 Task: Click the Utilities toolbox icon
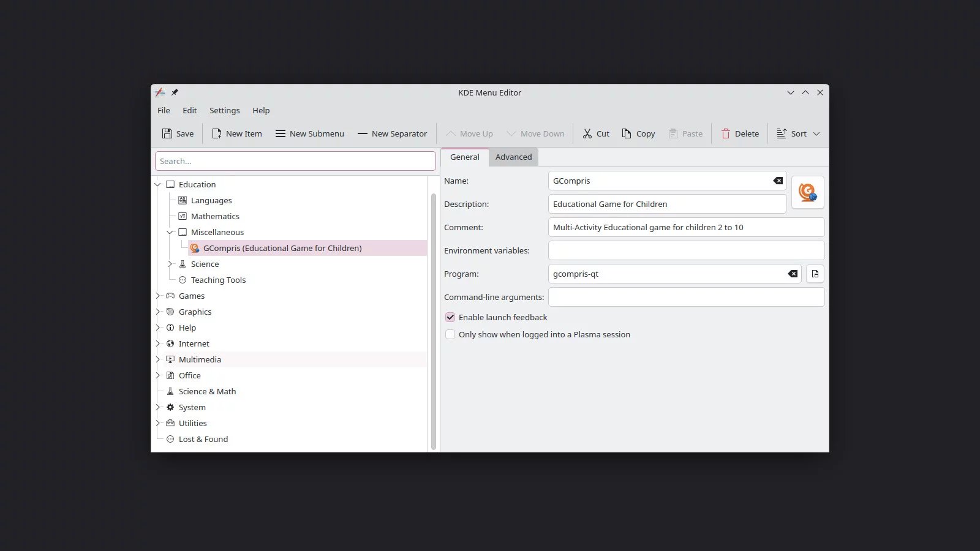click(x=170, y=423)
